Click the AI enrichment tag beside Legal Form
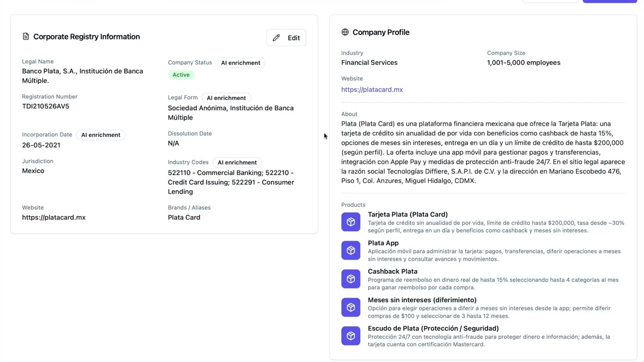Screen dimensions: 644x362 click(x=226, y=98)
